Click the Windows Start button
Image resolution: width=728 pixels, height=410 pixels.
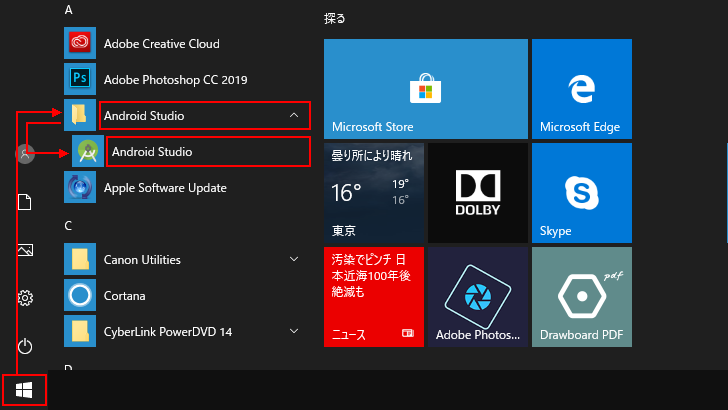coord(24,390)
